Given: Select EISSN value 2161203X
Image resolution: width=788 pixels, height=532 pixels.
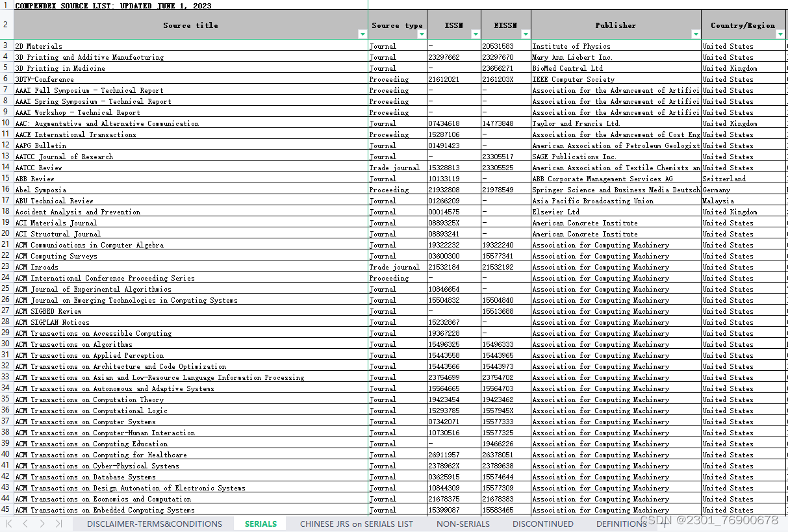Looking at the screenshot, I should 506,79.
